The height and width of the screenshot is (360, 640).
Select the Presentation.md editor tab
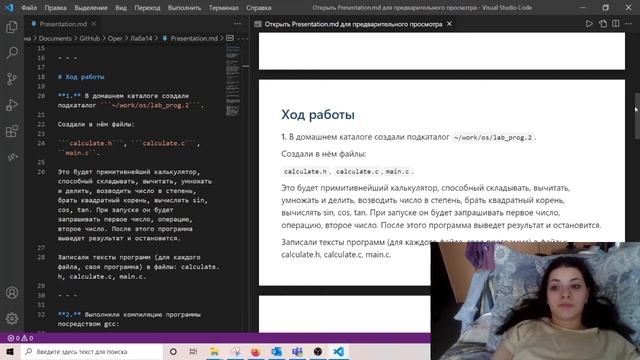click(63, 24)
